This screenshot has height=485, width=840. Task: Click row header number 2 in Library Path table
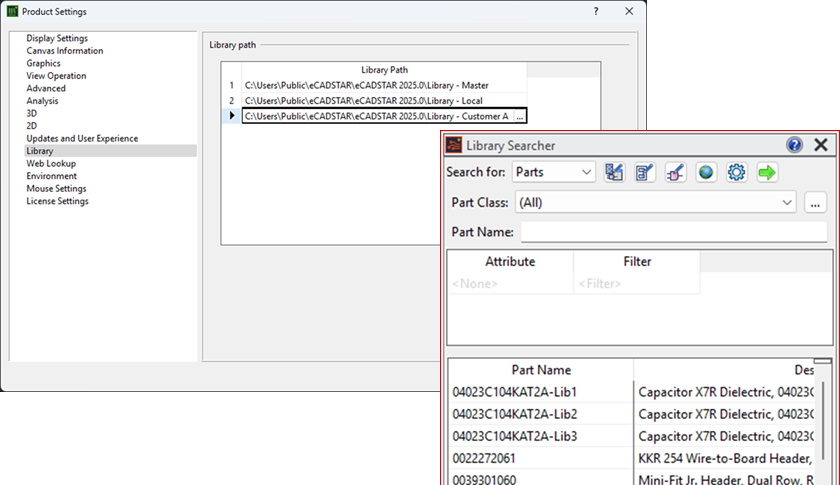(x=231, y=101)
